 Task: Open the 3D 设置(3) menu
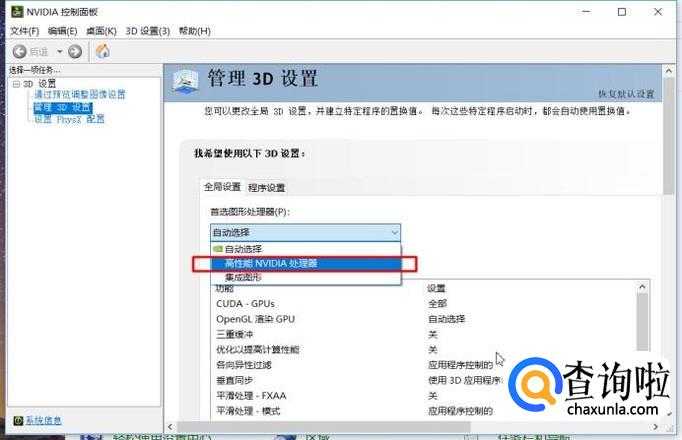pyautogui.click(x=147, y=31)
